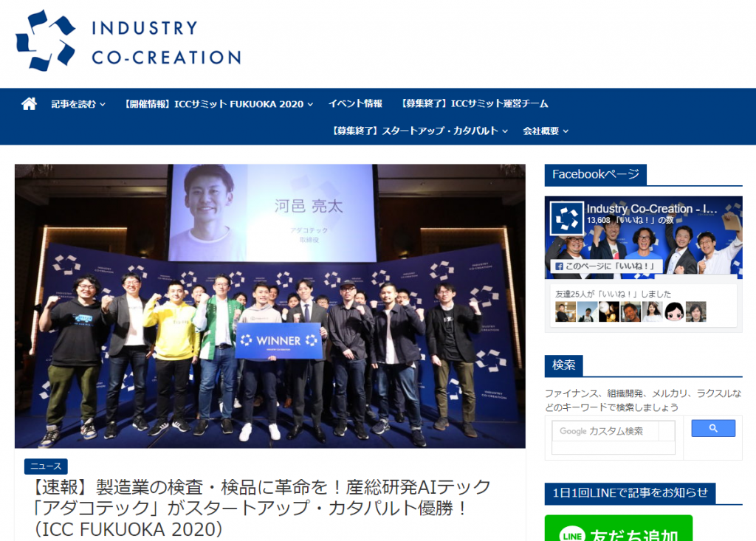Expand the 会社概要 dropdown menu
This screenshot has width=756, height=541.
[x=546, y=131]
